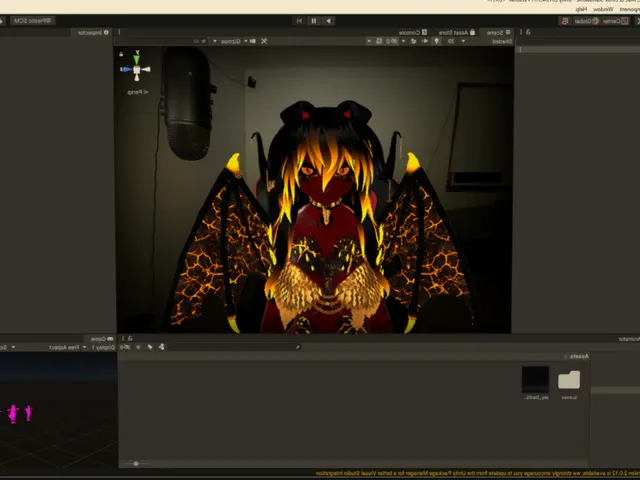Open the Free Aspect dropdown
Screen dimensions: 640x480
64,347
